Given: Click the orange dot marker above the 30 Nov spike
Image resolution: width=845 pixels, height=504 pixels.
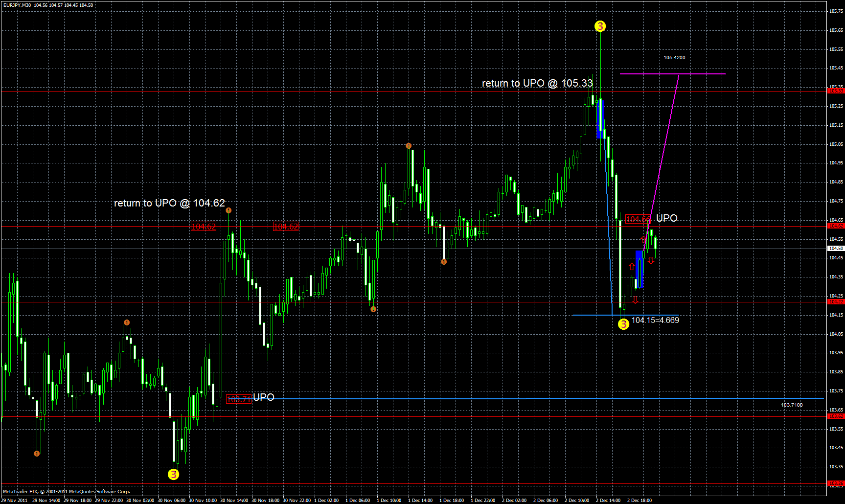Looking at the screenshot, I should (228, 209).
